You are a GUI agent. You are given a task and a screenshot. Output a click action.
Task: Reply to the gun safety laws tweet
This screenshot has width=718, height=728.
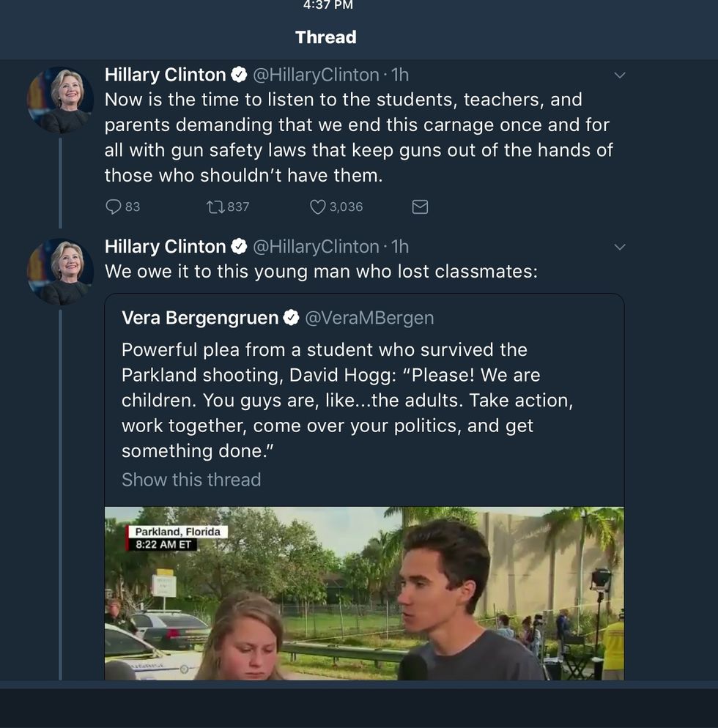click(x=114, y=207)
